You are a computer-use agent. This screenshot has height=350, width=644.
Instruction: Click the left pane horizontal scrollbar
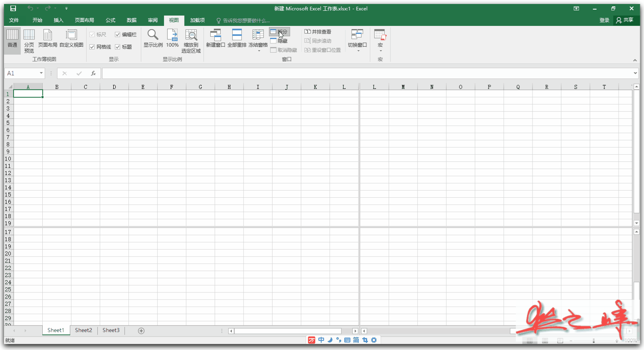coord(287,331)
